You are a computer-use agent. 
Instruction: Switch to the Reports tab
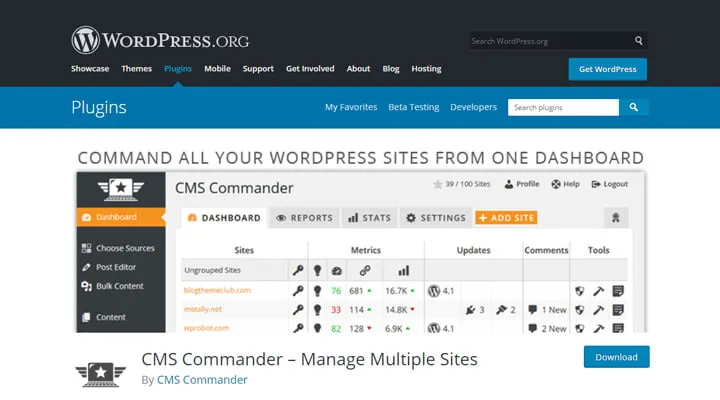point(304,218)
